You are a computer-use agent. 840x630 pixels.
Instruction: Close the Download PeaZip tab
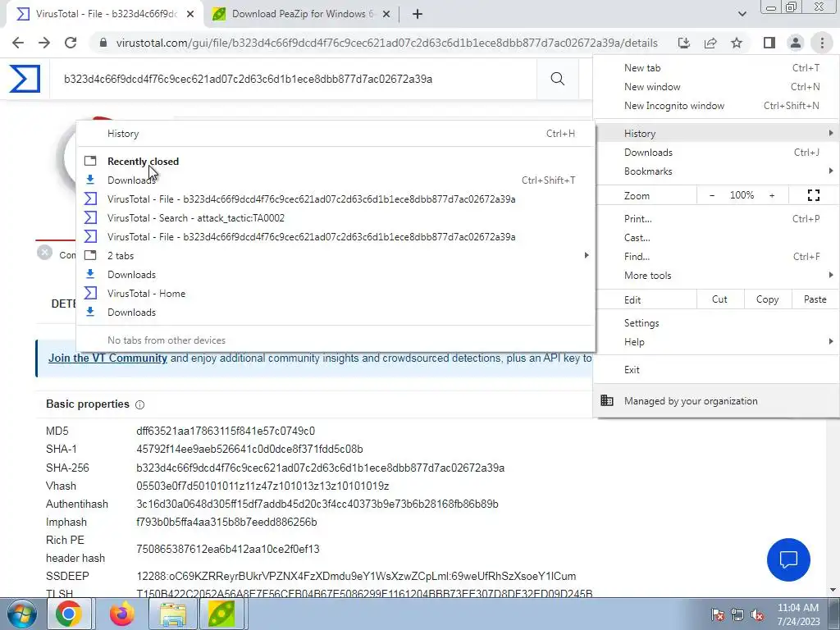pyautogui.click(x=386, y=15)
